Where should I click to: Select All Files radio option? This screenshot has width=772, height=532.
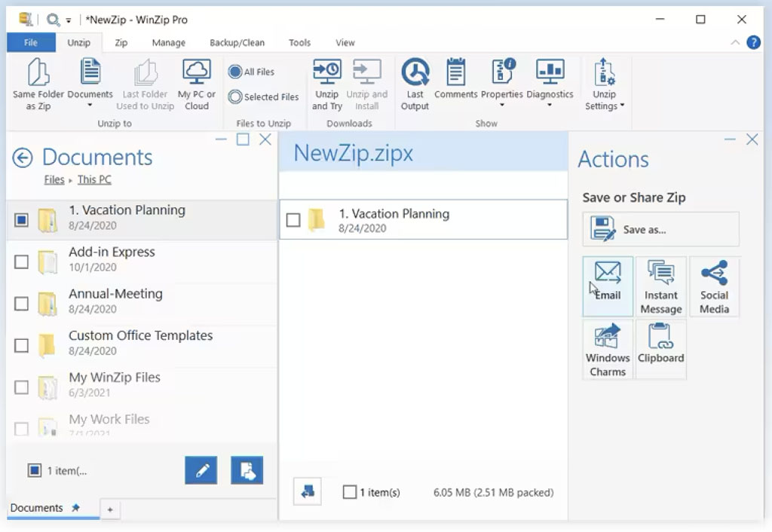click(x=235, y=72)
